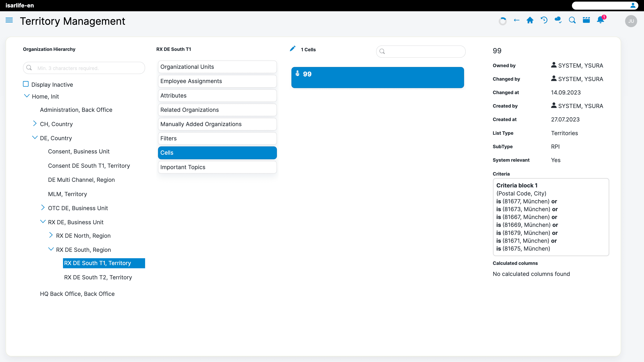Open global search magnifier in toolbar

click(x=572, y=20)
